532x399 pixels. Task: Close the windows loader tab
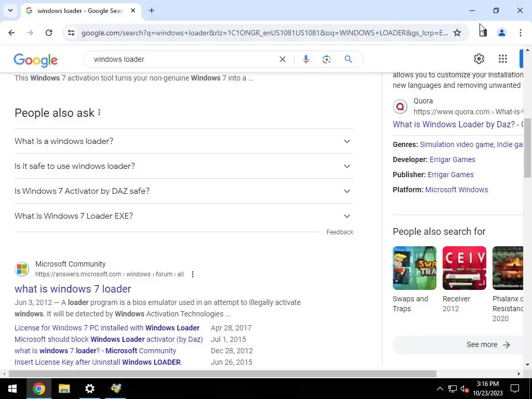point(133,10)
